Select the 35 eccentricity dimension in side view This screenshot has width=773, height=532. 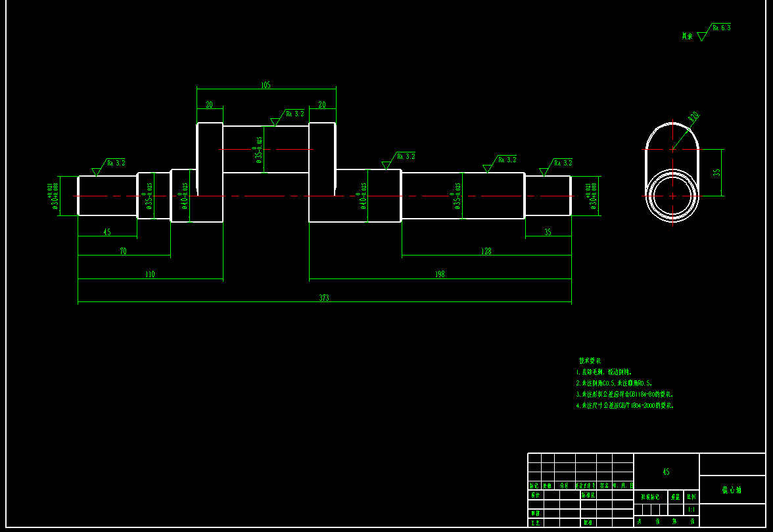[x=716, y=172]
